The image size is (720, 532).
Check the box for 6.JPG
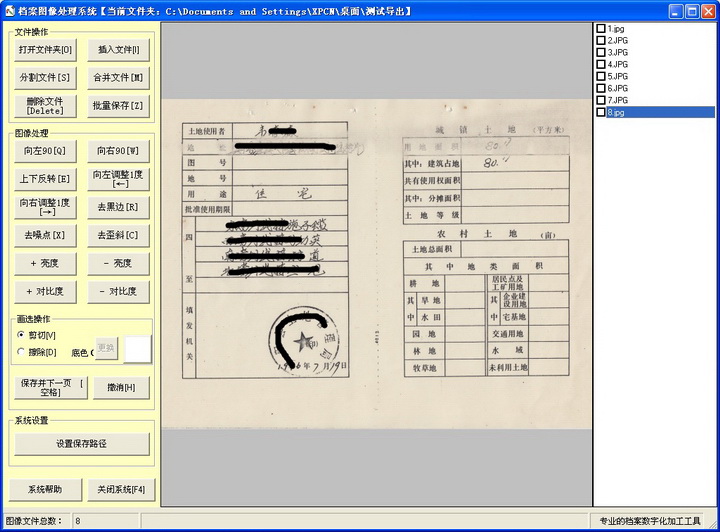click(601, 88)
